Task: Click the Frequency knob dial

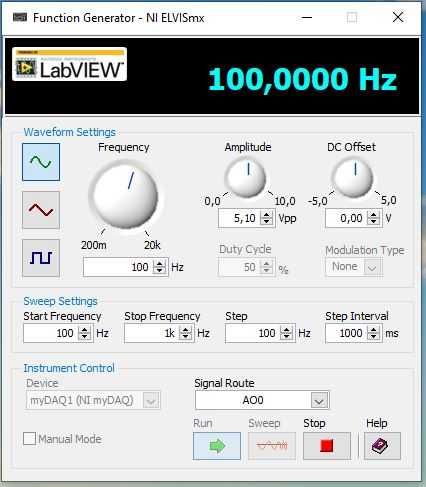Action: point(125,195)
